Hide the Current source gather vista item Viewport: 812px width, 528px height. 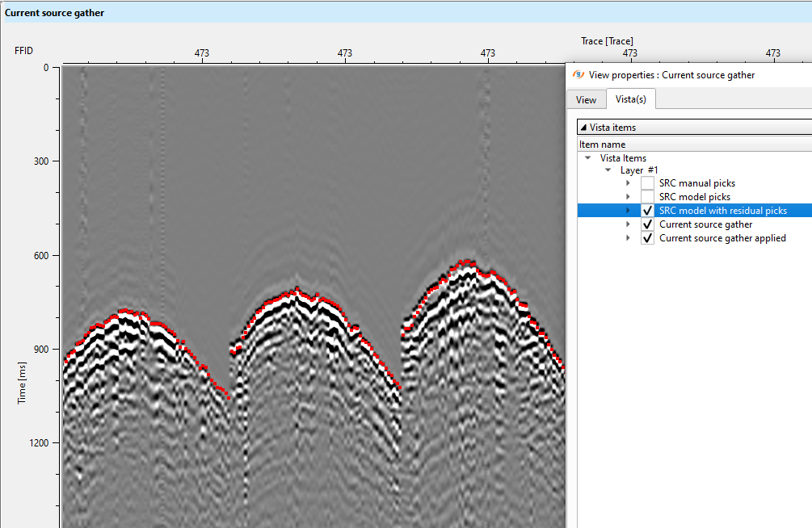pyautogui.click(x=647, y=224)
